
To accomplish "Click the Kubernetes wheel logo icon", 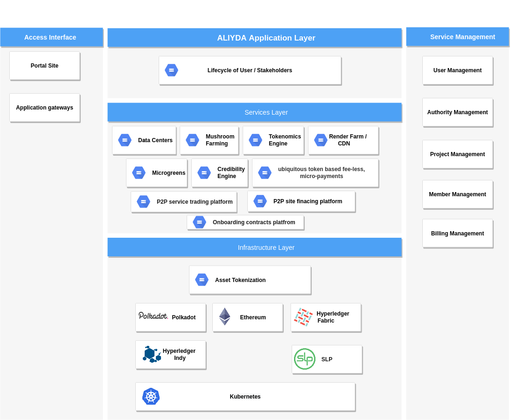I will pos(151,397).
